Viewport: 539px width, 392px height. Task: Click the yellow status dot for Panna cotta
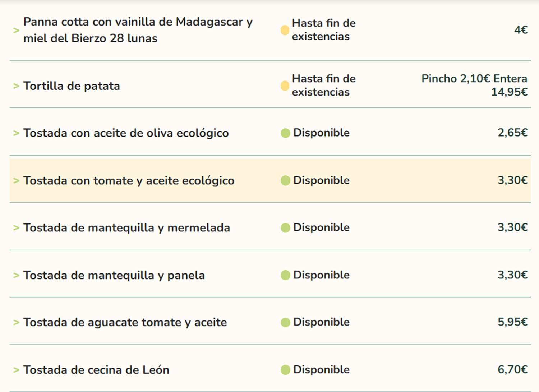coord(285,30)
